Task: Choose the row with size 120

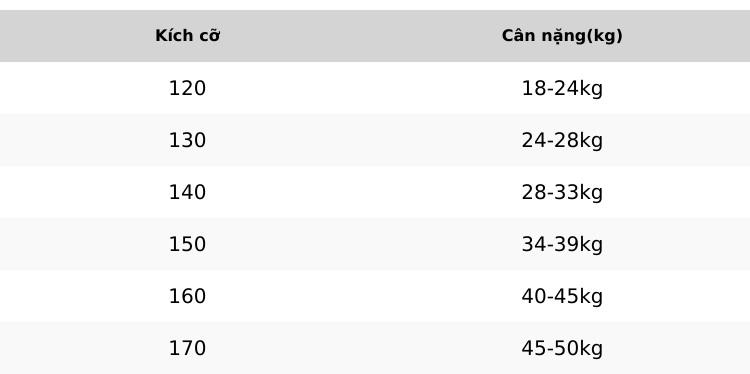Action: pyautogui.click(x=375, y=88)
